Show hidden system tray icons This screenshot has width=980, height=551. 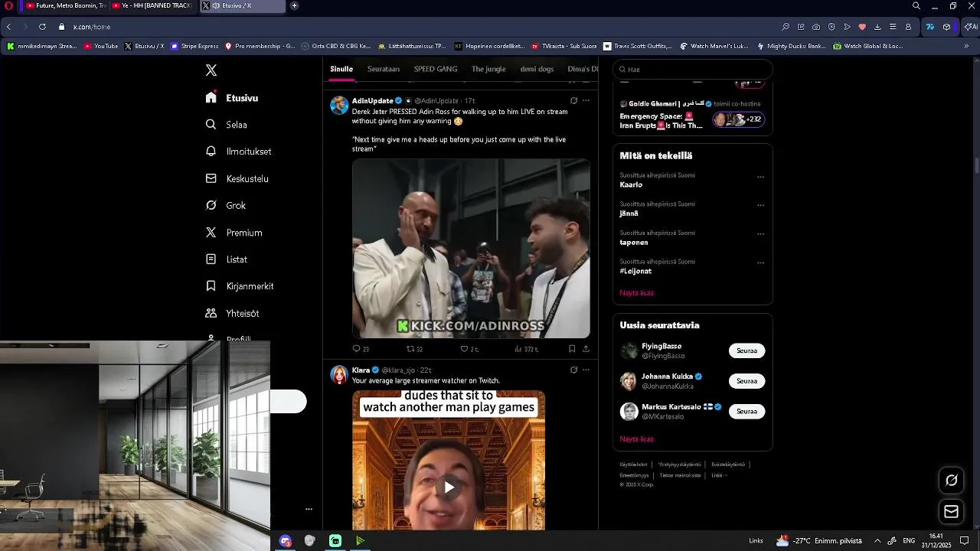click(x=877, y=541)
